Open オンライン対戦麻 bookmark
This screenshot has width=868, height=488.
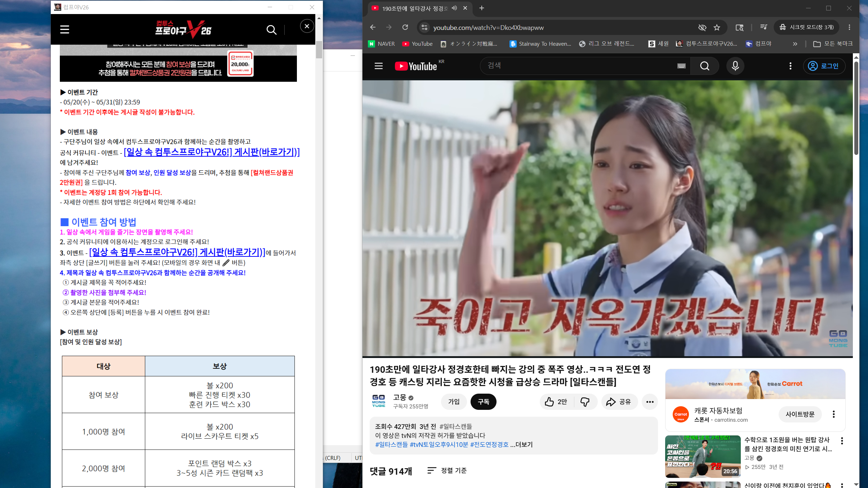coord(469,44)
